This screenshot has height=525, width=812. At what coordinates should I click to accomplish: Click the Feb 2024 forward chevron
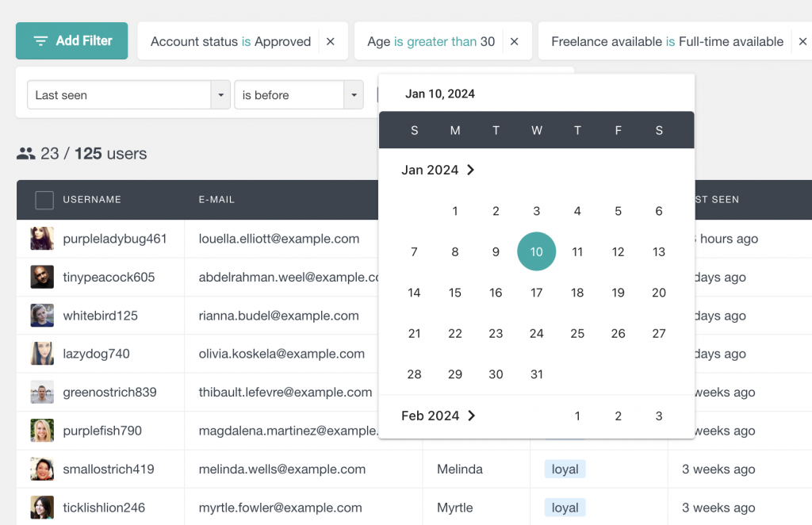pyautogui.click(x=473, y=416)
